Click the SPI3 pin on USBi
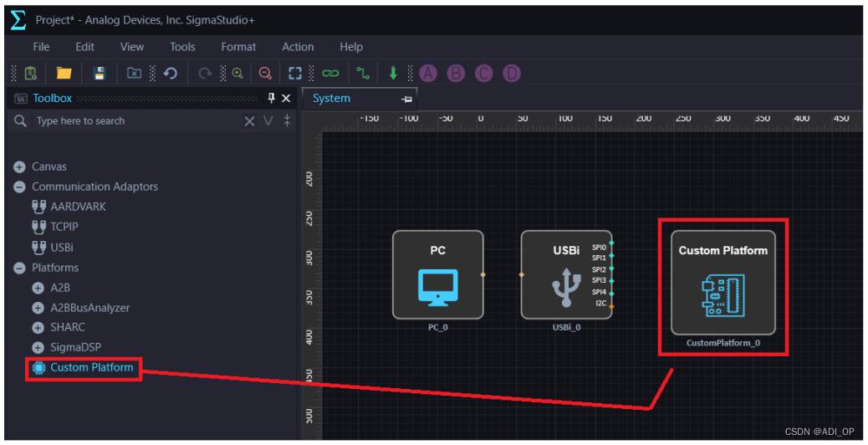868x445 pixels. [611, 280]
